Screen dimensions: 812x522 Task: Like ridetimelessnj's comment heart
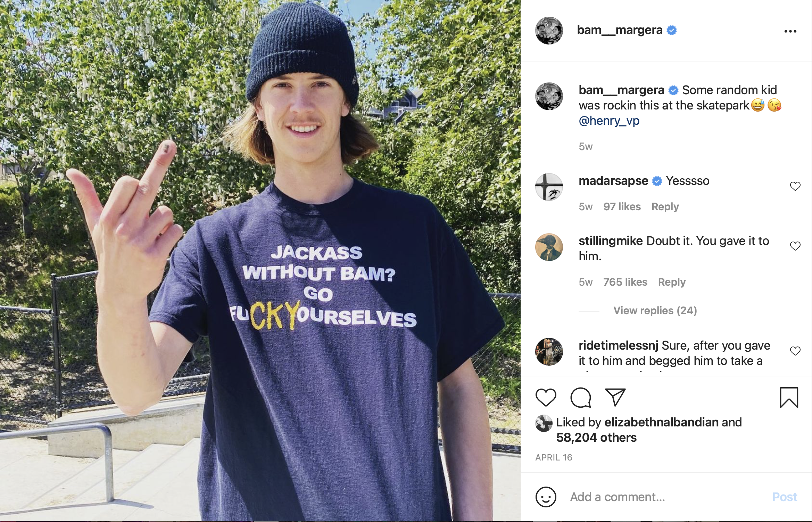[x=795, y=351]
